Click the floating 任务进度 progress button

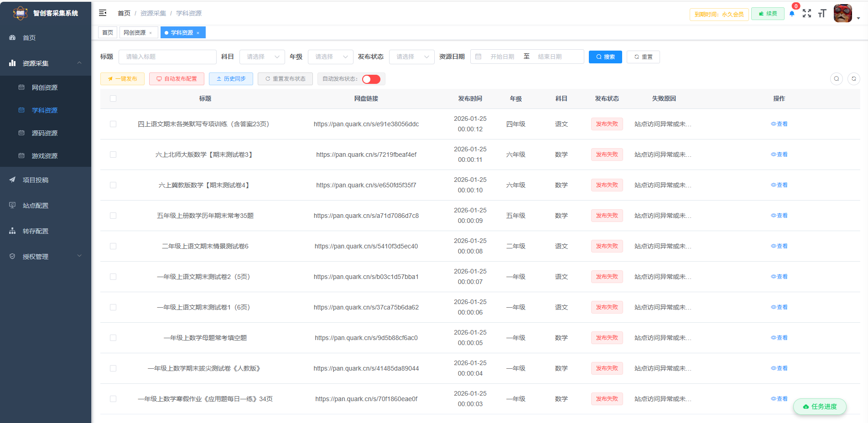pyautogui.click(x=820, y=407)
